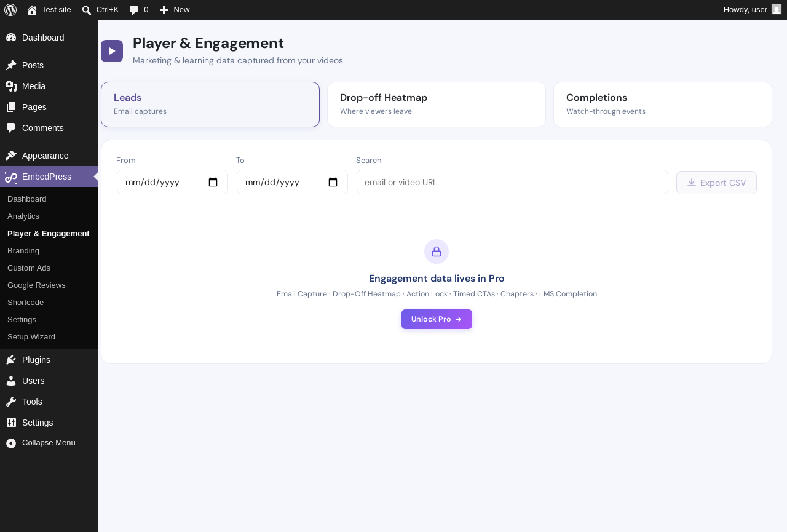Click the Users person icon
The image size is (787, 532).
[11, 381]
